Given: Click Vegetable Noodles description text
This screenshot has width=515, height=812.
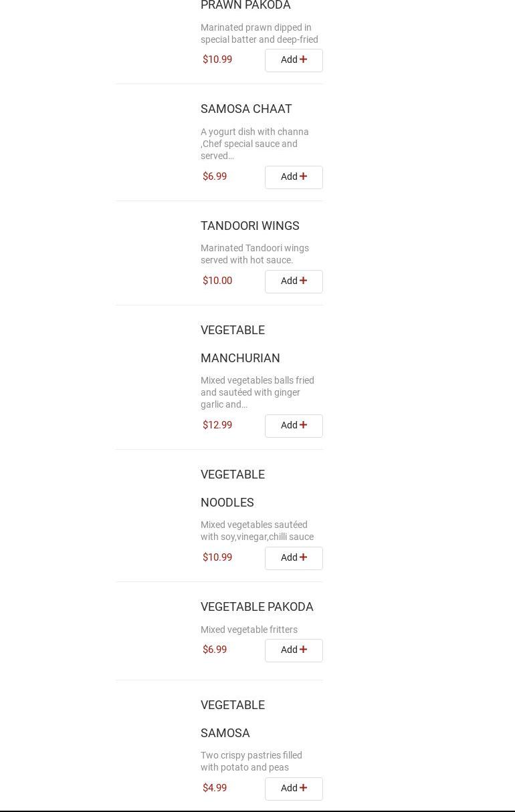Looking at the screenshot, I should [257, 531].
